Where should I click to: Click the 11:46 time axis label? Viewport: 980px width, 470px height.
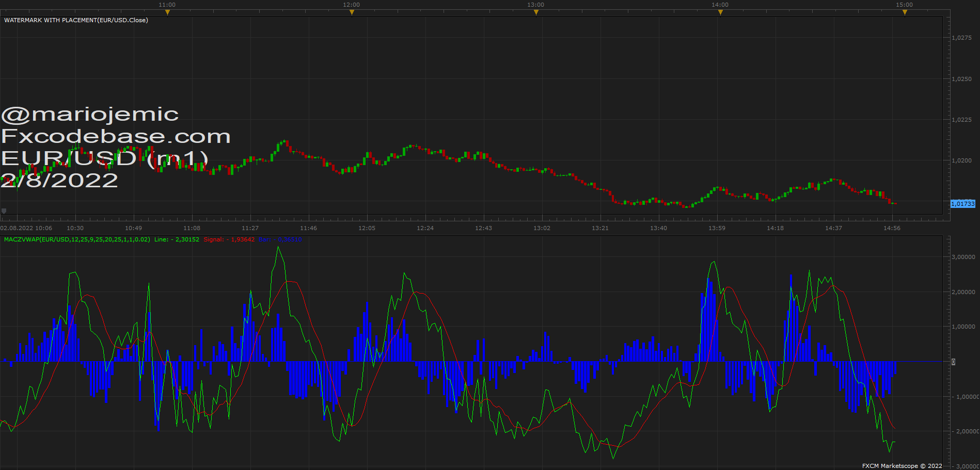coord(309,228)
